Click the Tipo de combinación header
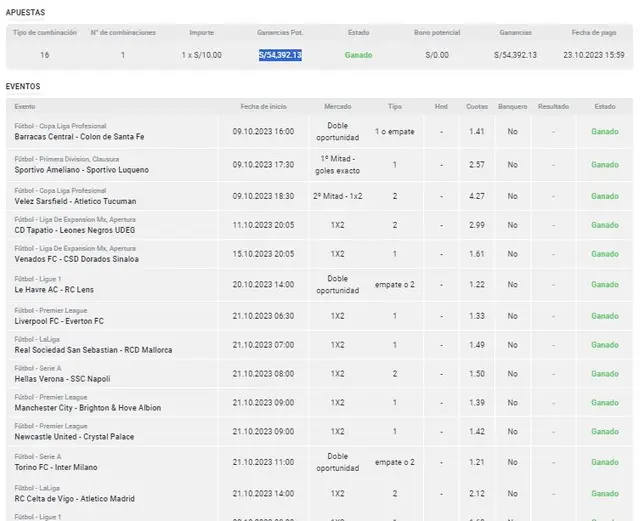 click(x=45, y=32)
